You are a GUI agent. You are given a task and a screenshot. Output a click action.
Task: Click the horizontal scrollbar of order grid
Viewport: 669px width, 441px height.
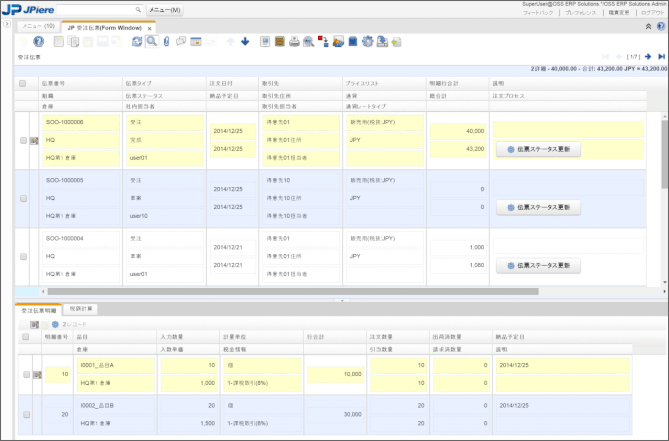293,292
